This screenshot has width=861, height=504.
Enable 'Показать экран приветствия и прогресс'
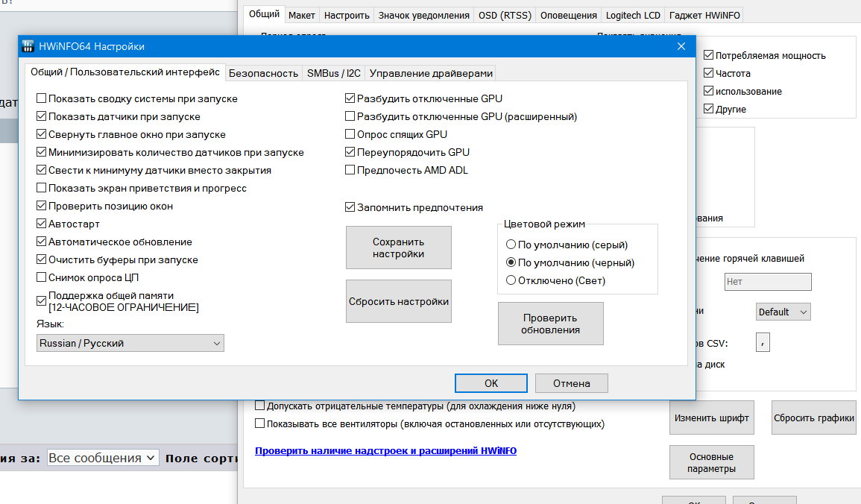pyautogui.click(x=41, y=188)
